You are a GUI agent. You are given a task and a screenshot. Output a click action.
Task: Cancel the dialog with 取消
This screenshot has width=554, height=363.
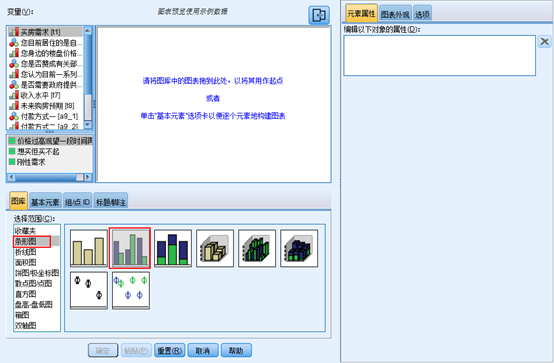pyautogui.click(x=203, y=350)
